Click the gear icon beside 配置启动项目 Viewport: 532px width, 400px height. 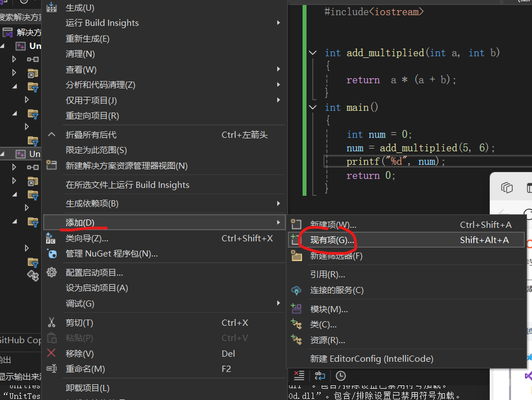pyautogui.click(x=52, y=272)
